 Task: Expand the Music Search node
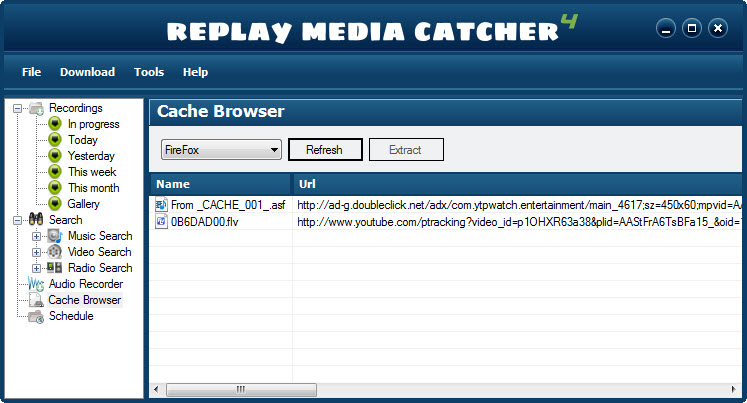click(36, 236)
